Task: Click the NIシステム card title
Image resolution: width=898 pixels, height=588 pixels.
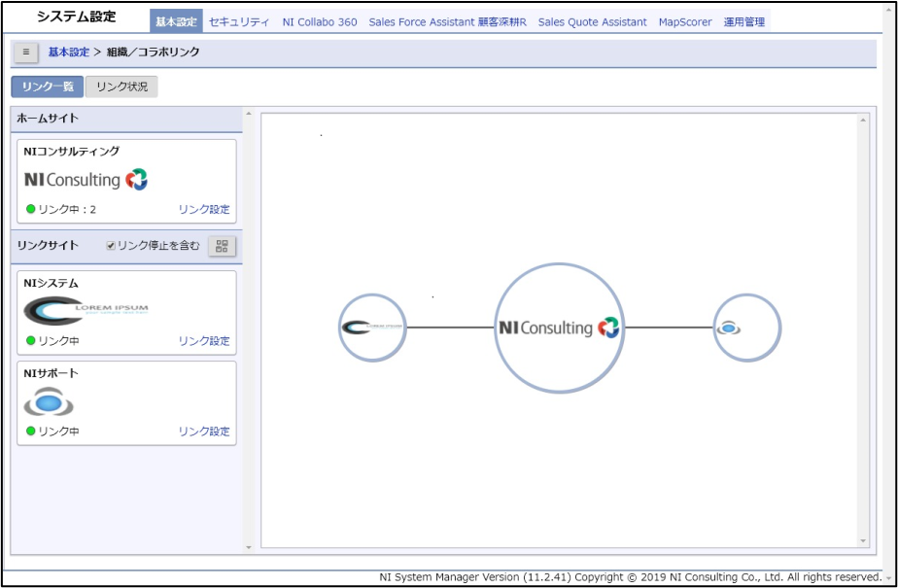Action: (x=51, y=284)
